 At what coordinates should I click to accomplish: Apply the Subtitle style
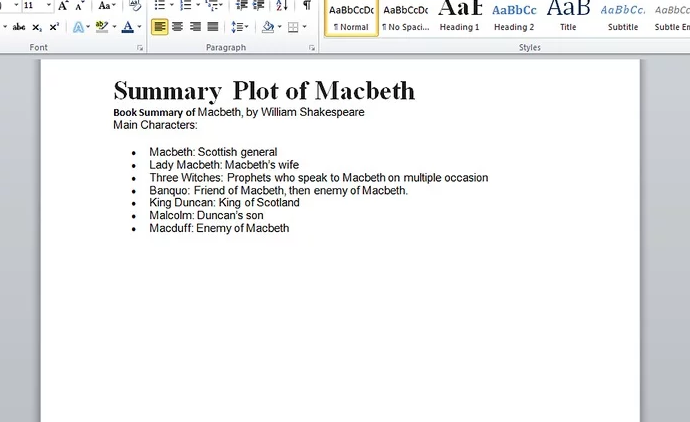coord(623,17)
